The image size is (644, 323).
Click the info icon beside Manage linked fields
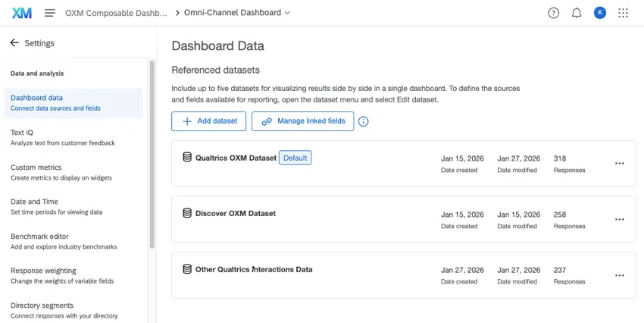tap(364, 121)
